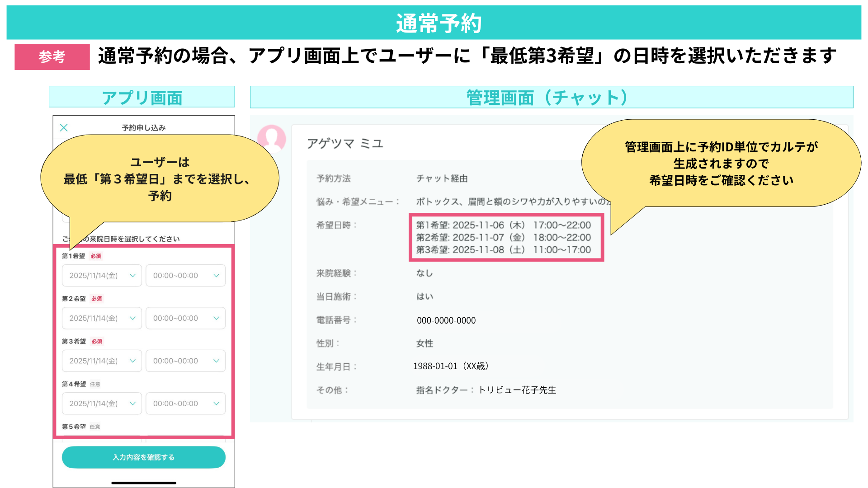Screen dimensions: 868x488
Task: Open 第2希望 date dropdown
Action: click(102, 318)
